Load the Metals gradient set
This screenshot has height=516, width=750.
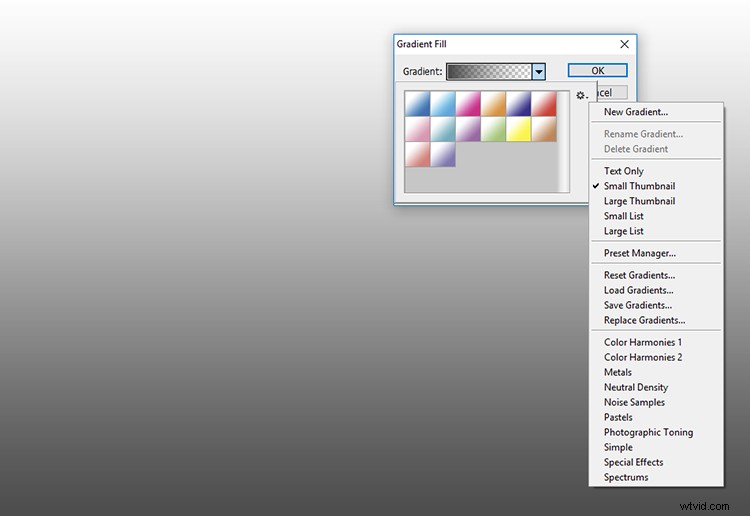coord(618,372)
